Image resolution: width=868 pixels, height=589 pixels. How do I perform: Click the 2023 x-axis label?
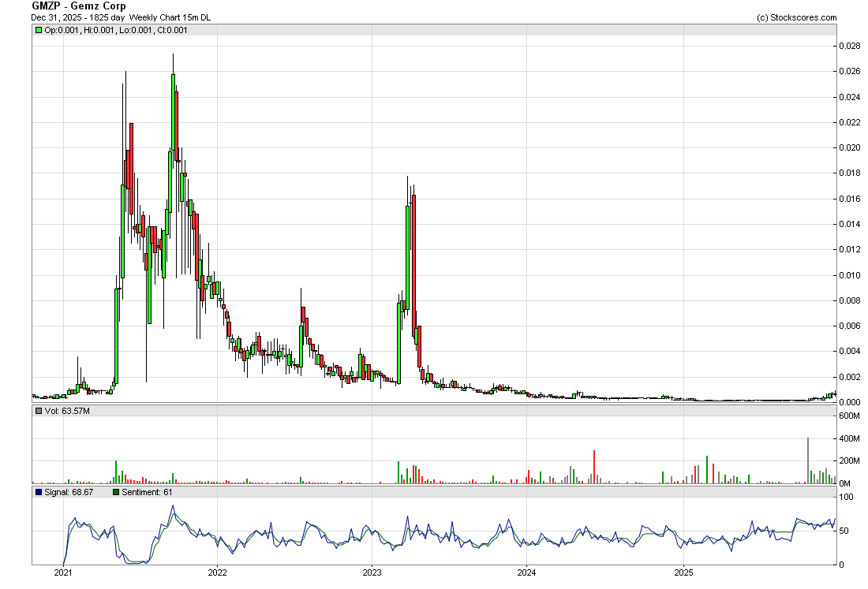(x=372, y=573)
